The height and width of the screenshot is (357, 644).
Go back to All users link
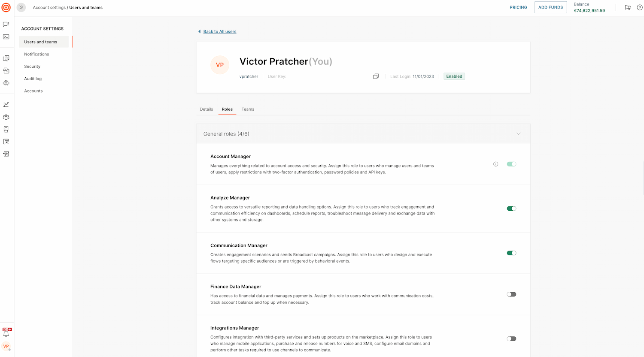pos(219,32)
